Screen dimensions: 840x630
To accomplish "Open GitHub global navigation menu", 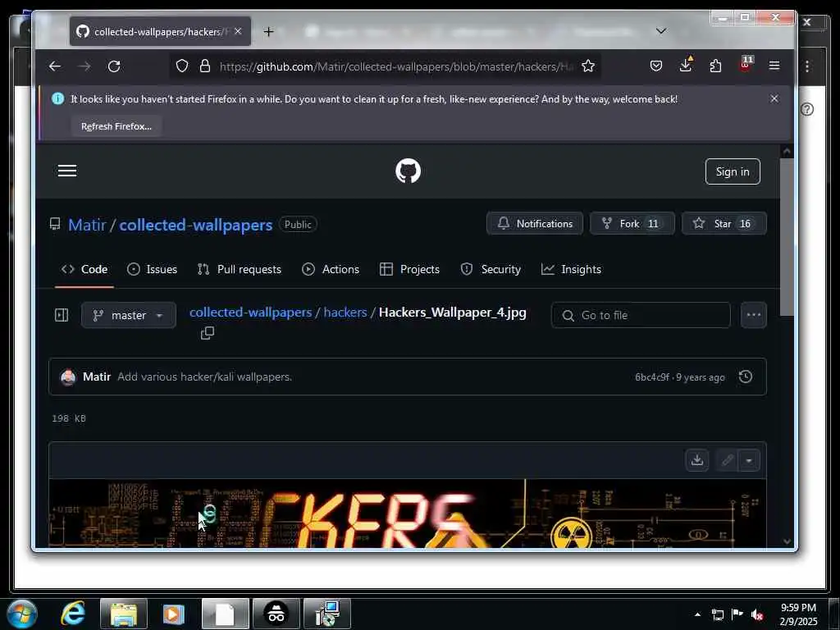I will [67, 171].
